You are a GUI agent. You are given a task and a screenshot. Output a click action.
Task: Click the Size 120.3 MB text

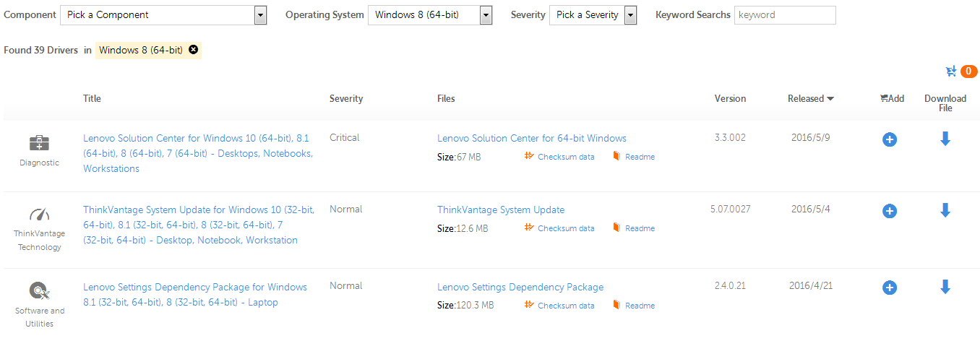click(x=465, y=306)
